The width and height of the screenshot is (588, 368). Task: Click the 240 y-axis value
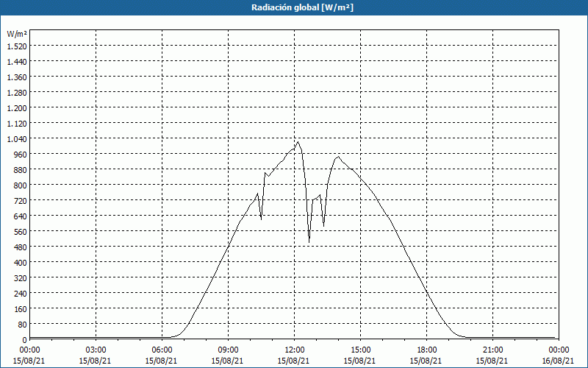click(x=21, y=293)
